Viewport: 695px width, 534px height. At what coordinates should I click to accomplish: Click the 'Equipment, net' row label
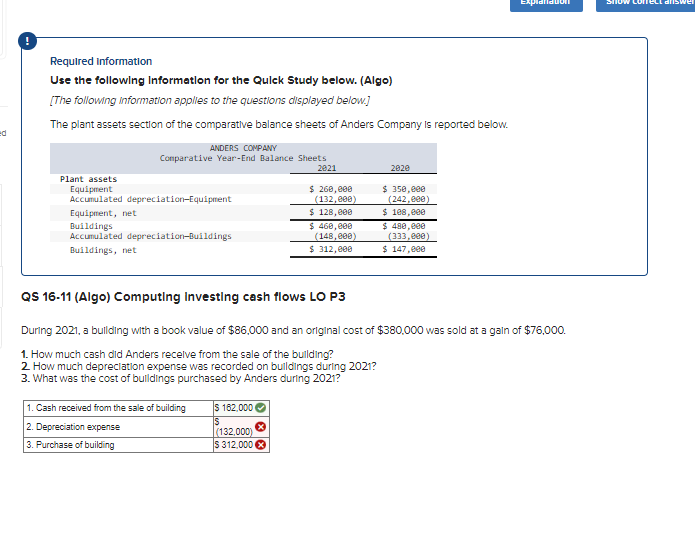click(x=103, y=213)
